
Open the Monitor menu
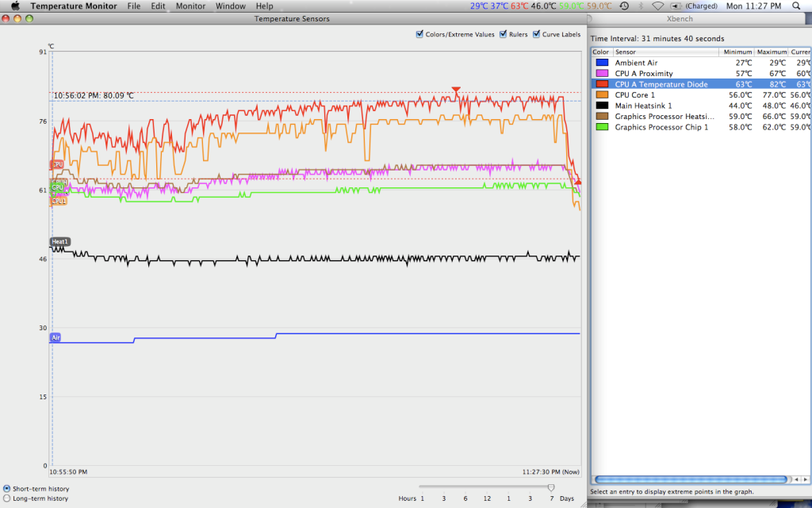coord(190,6)
